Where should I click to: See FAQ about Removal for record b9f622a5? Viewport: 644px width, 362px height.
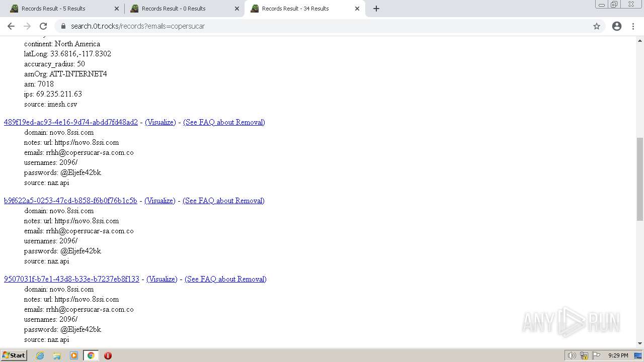coord(223,201)
